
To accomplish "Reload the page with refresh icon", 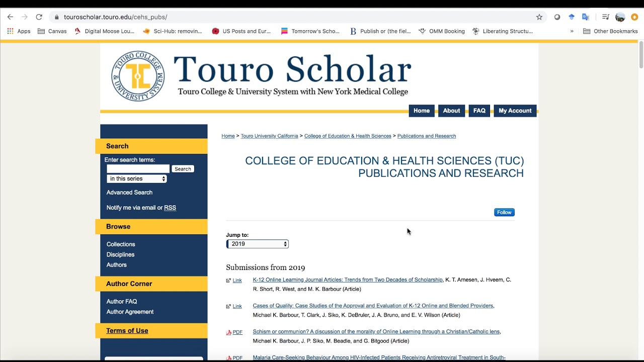I will [39, 17].
